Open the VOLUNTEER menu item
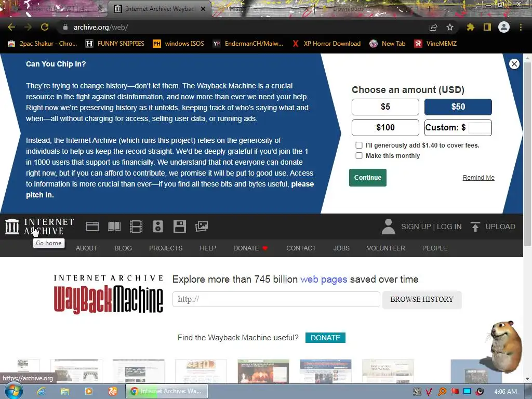The image size is (532, 399). pyautogui.click(x=386, y=248)
